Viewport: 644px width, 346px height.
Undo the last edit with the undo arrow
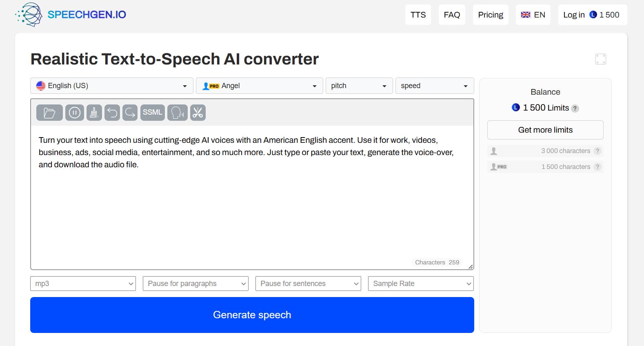click(112, 113)
